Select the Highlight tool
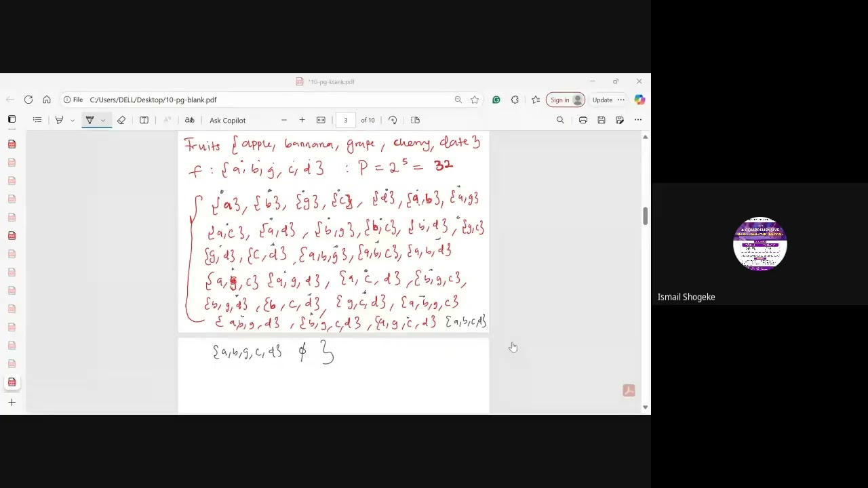Image resolution: width=868 pixels, height=488 pixels. tap(59, 120)
